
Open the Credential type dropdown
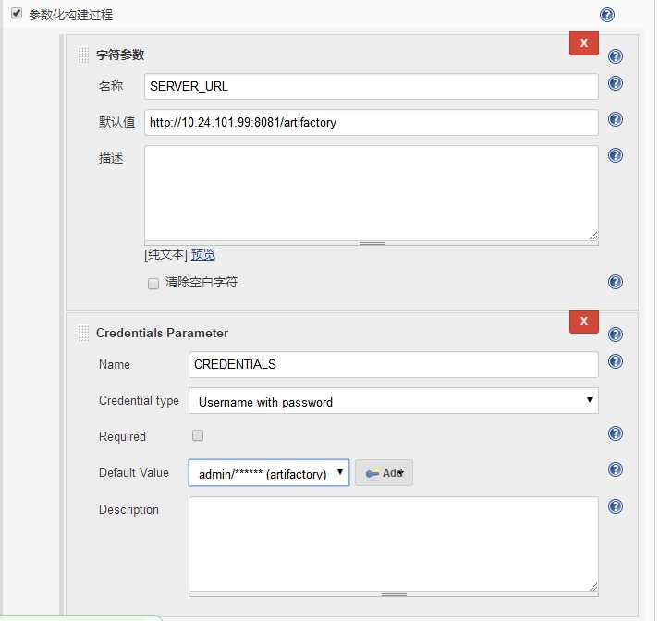pos(393,401)
